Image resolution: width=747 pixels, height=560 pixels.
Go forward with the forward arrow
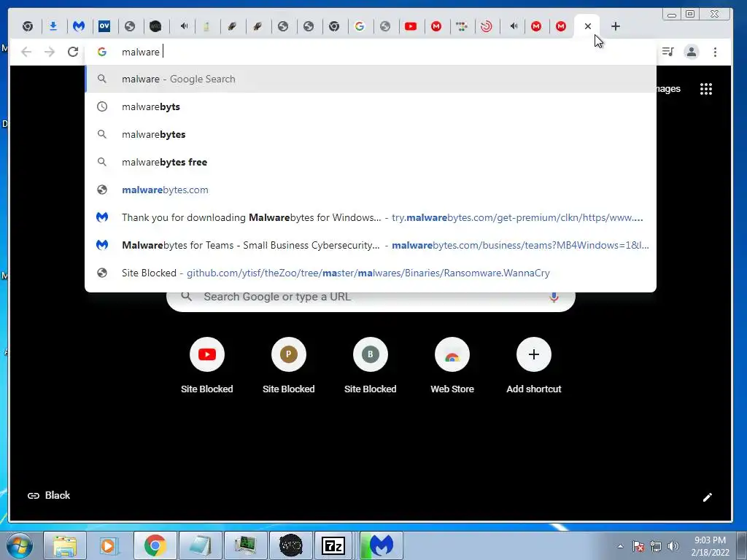(x=50, y=52)
